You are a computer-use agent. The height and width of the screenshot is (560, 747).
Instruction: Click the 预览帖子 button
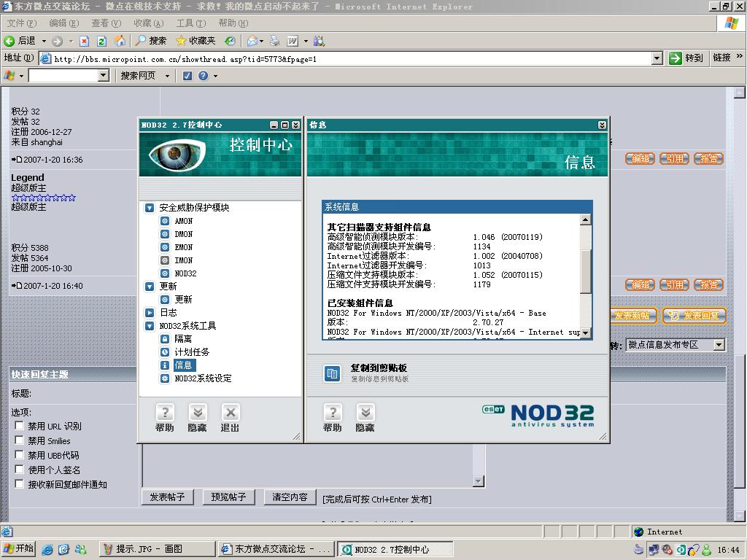click(228, 497)
